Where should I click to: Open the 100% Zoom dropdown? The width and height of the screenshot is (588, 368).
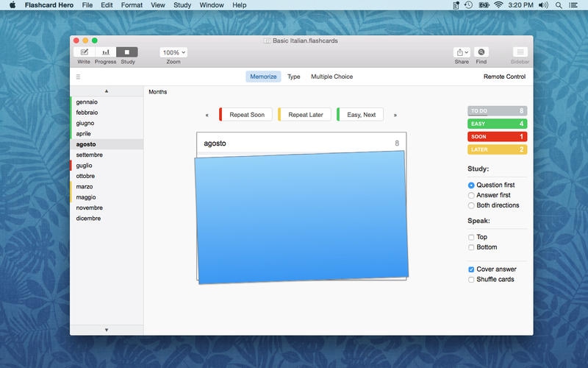(x=173, y=52)
